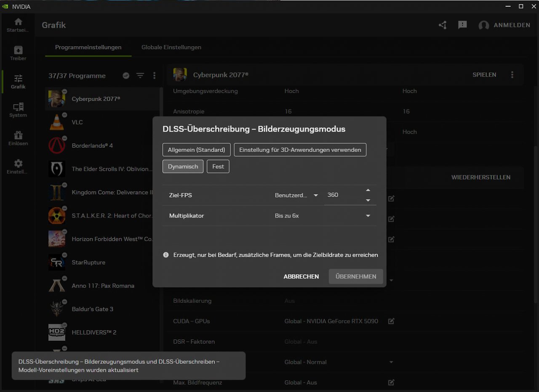
Task: Click the info icon in dialog
Action: [166, 255]
